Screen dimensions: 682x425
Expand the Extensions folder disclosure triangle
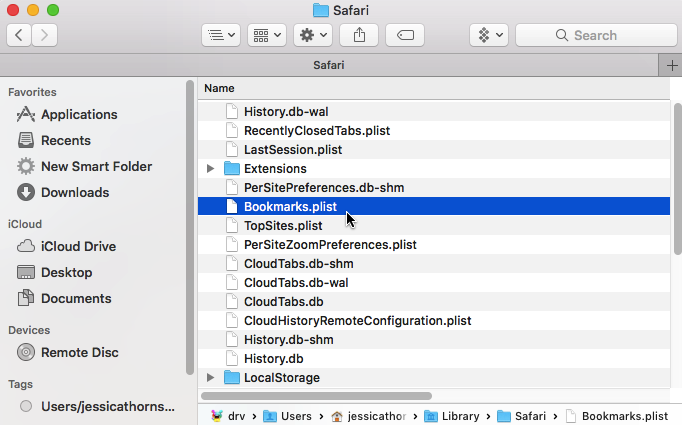pyautogui.click(x=211, y=169)
